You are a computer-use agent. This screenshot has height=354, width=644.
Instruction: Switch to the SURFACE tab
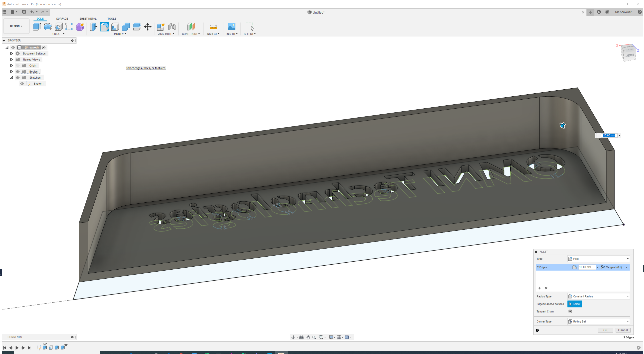point(62,19)
